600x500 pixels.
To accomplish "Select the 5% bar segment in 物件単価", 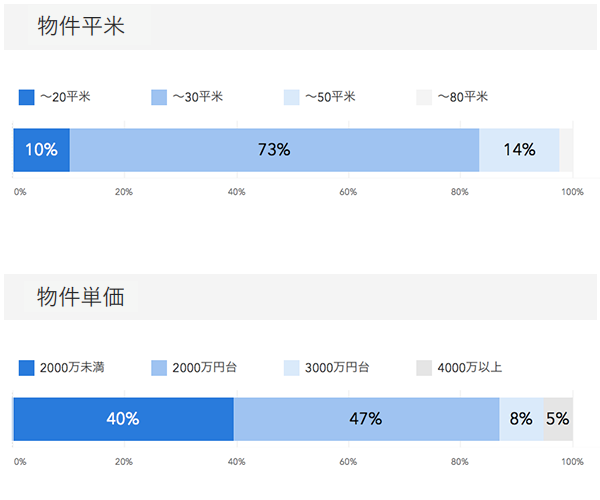I will (558, 419).
